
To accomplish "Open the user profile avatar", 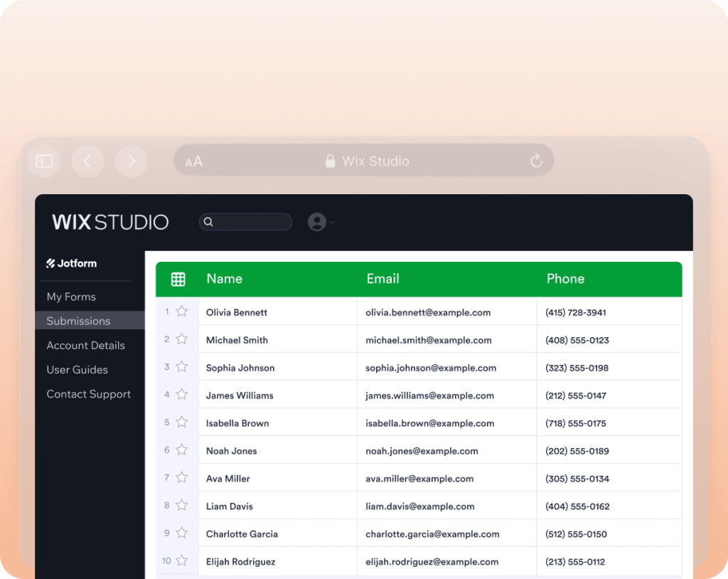I will pos(317,222).
